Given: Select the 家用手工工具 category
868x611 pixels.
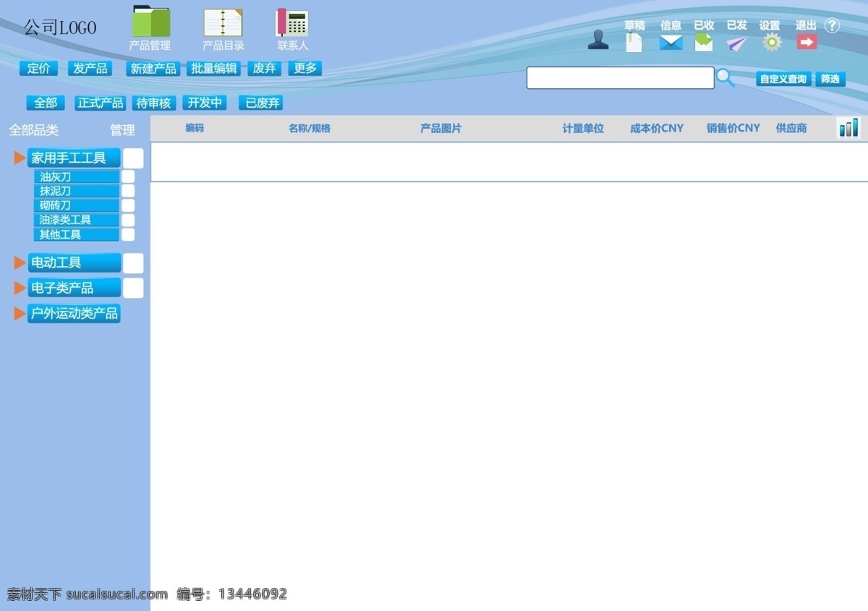Looking at the screenshot, I should (74, 158).
